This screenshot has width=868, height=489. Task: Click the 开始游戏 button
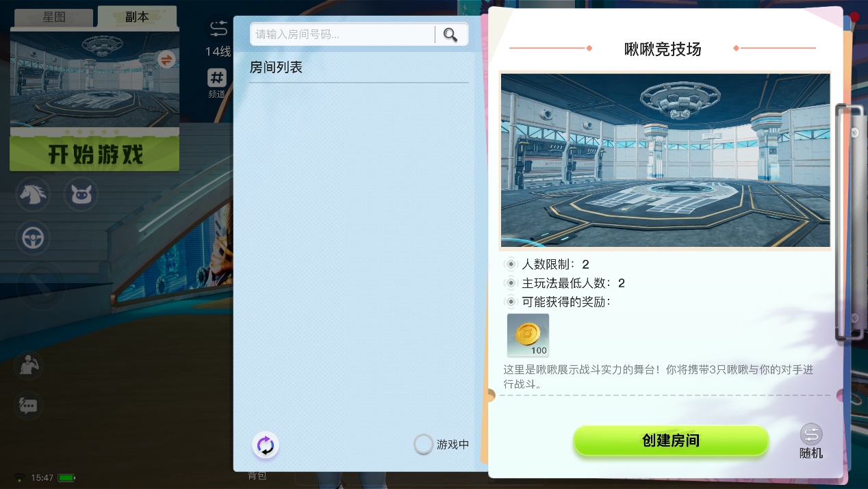94,154
